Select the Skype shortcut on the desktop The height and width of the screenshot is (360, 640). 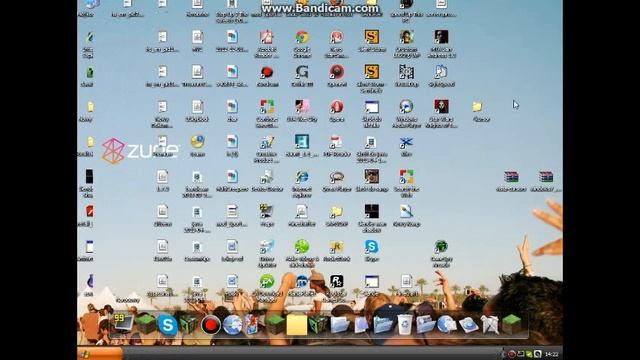tap(371, 247)
